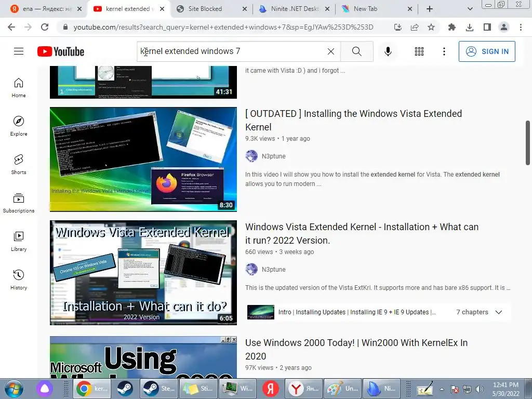Viewport: 532px width, 399px height.
Task: Go forward with the browser forward arrow
Action: (28, 27)
